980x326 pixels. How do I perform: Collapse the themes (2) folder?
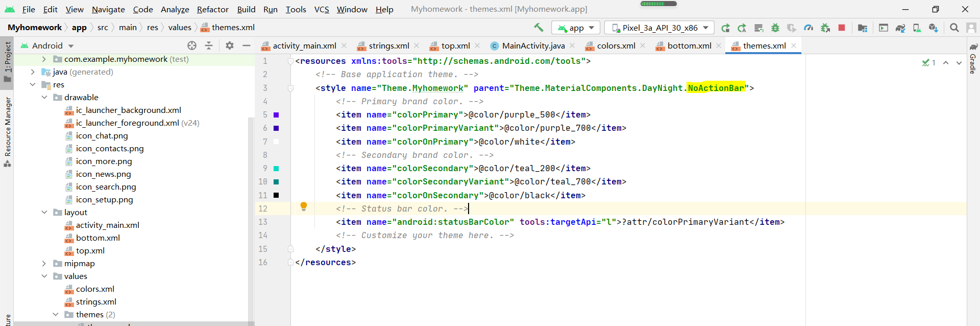point(56,315)
